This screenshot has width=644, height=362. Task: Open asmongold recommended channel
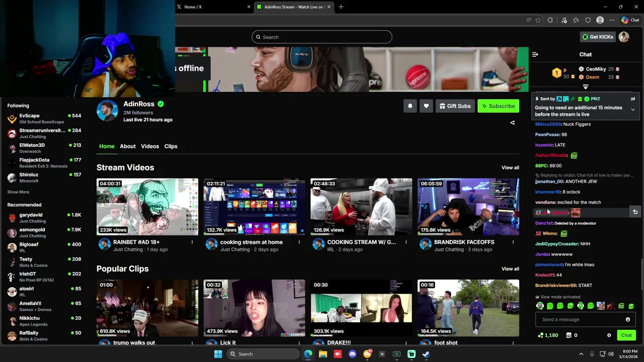tap(44, 232)
